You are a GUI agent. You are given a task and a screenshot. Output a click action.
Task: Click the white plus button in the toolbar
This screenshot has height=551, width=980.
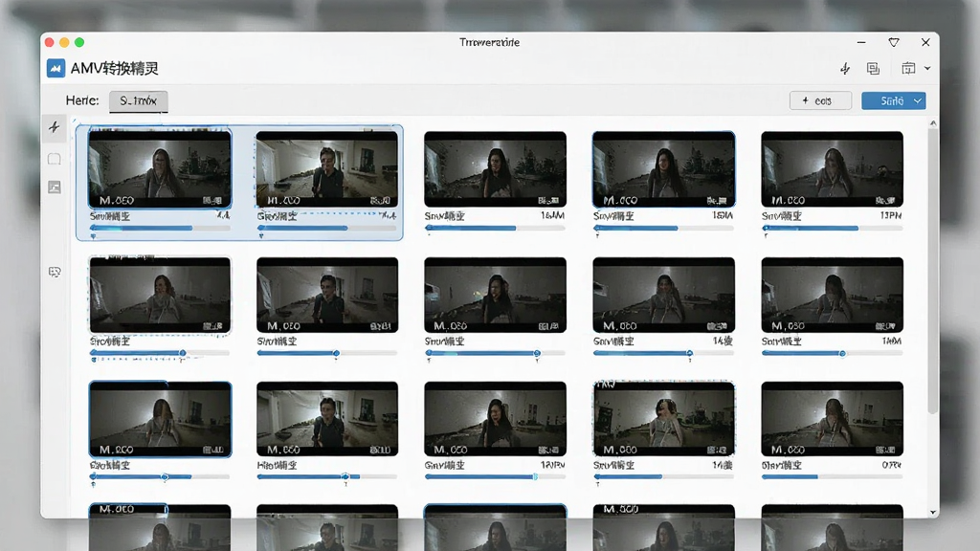click(x=820, y=100)
